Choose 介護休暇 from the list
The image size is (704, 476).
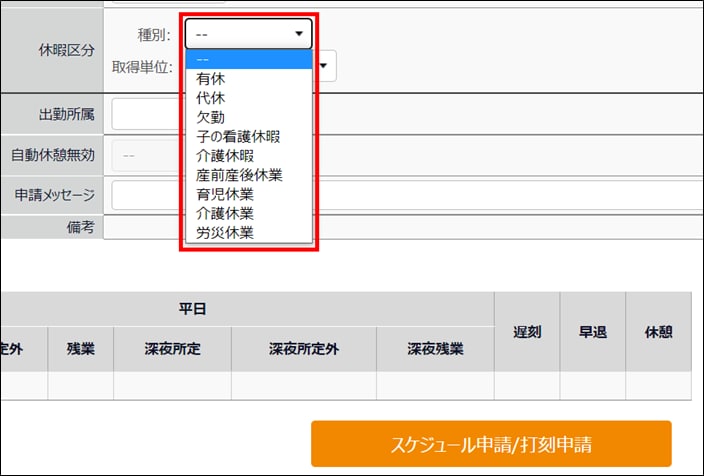pyautogui.click(x=248, y=156)
